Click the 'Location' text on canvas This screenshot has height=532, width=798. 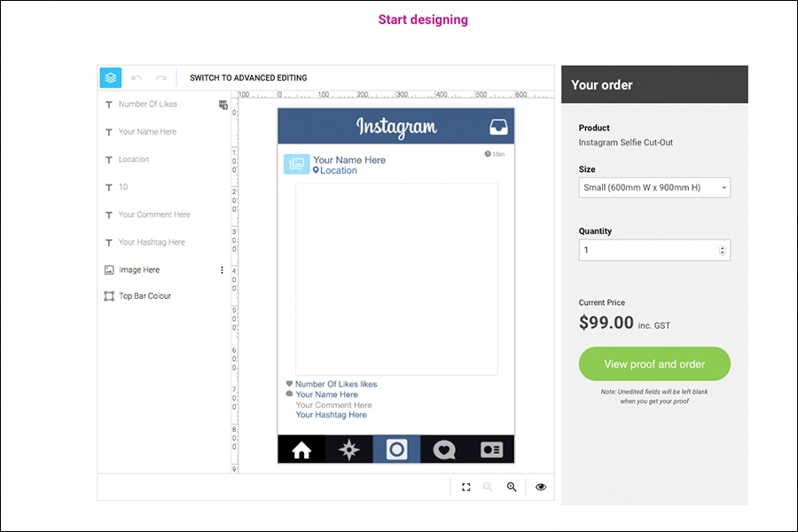(x=339, y=170)
